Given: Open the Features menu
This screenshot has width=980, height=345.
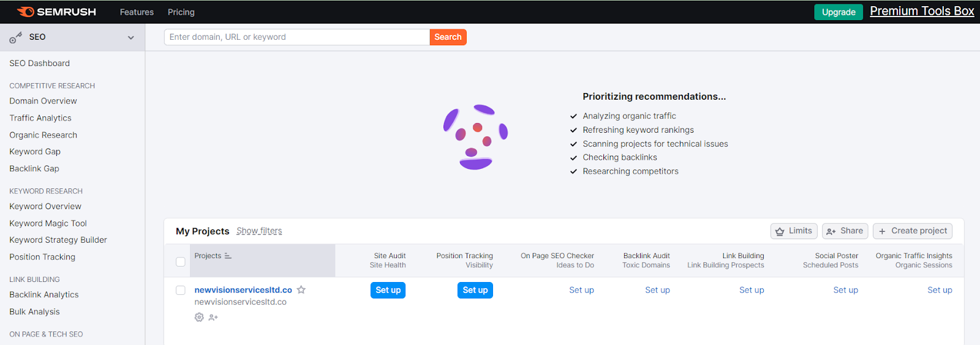Looking at the screenshot, I should [137, 12].
